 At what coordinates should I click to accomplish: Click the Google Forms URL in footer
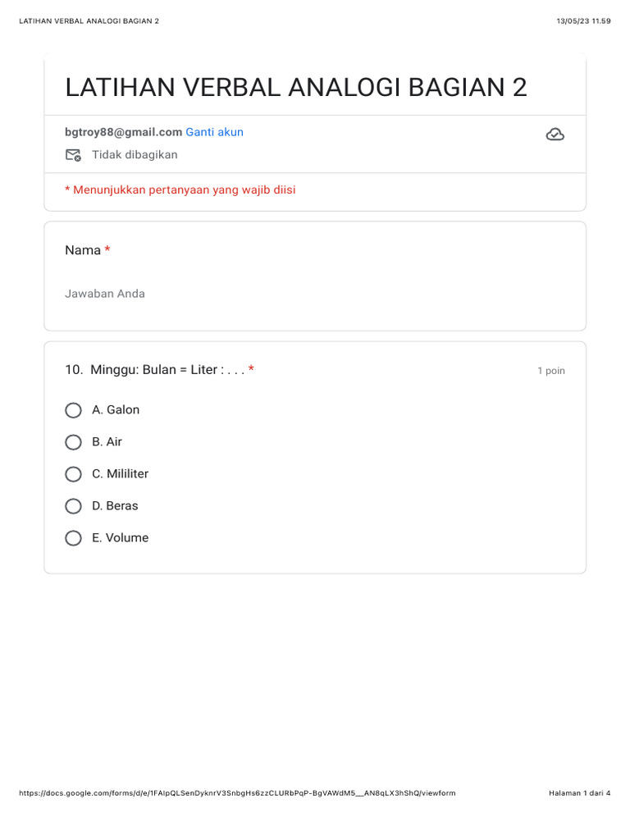(236, 793)
